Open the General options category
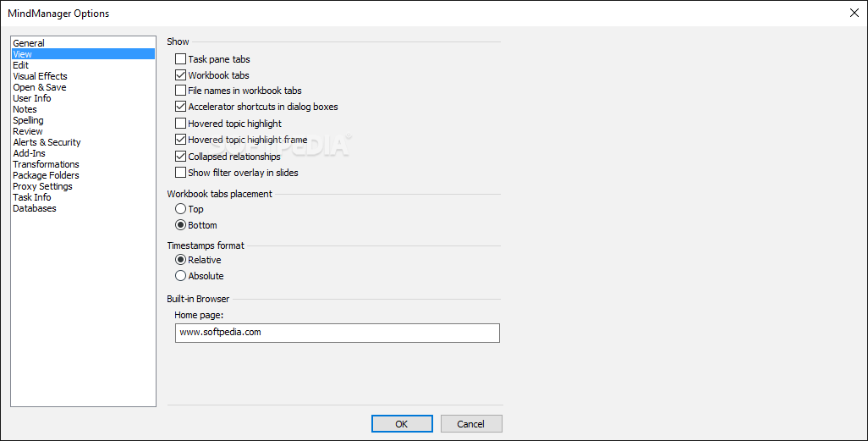This screenshot has height=441, width=868. coord(29,42)
